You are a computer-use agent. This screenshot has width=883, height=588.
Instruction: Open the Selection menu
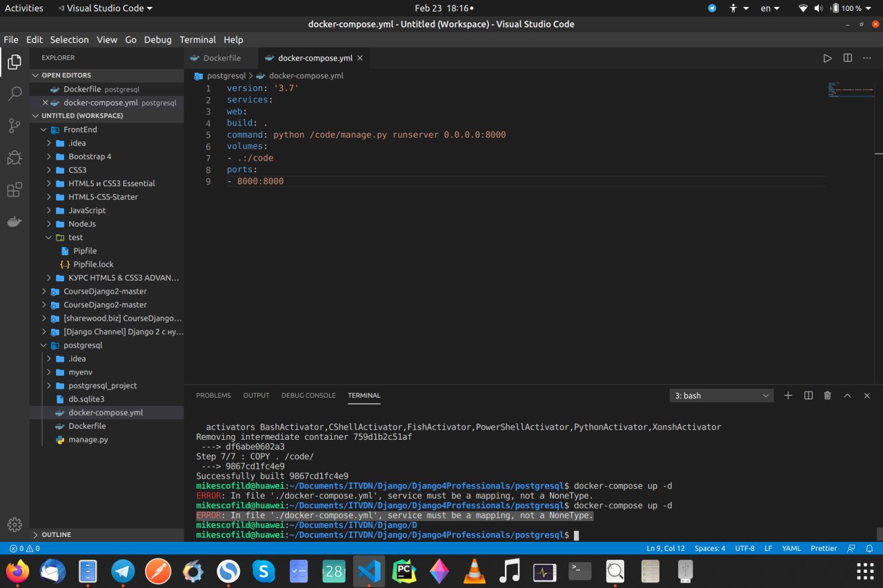[x=69, y=39]
